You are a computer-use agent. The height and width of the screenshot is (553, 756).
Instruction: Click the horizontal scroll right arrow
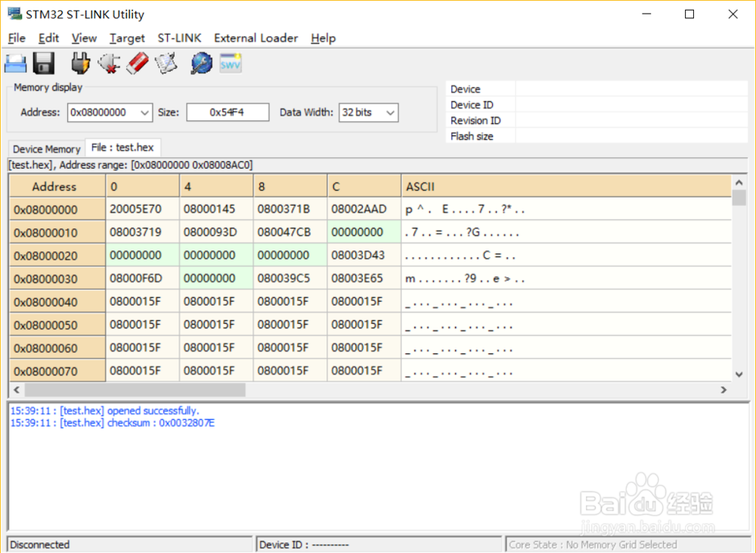pos(723,390)
